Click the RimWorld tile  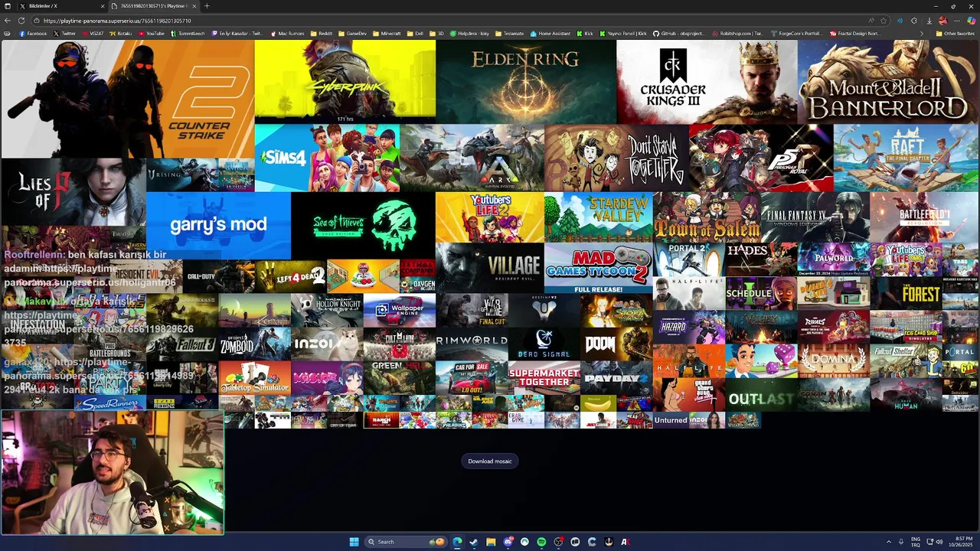point(472,344)
